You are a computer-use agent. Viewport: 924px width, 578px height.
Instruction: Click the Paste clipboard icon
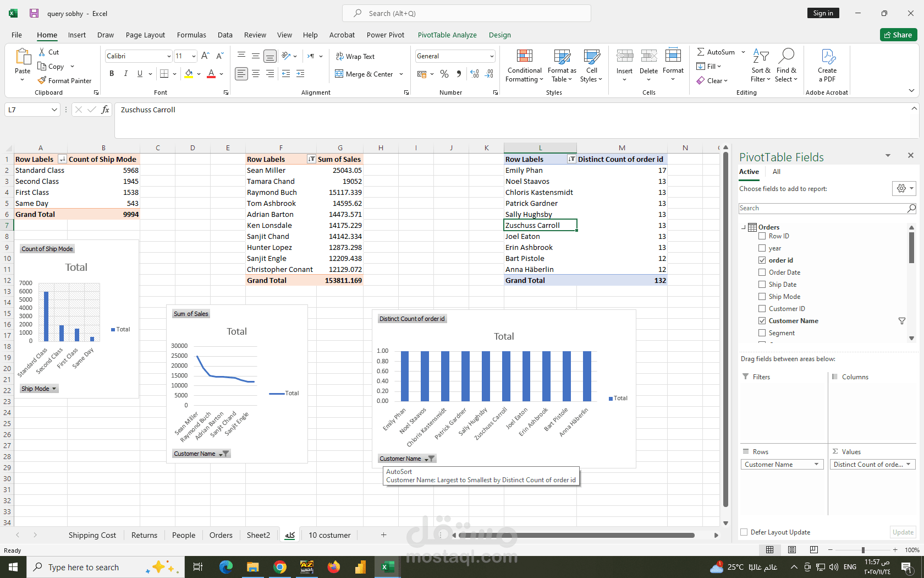tap(23, 57)
